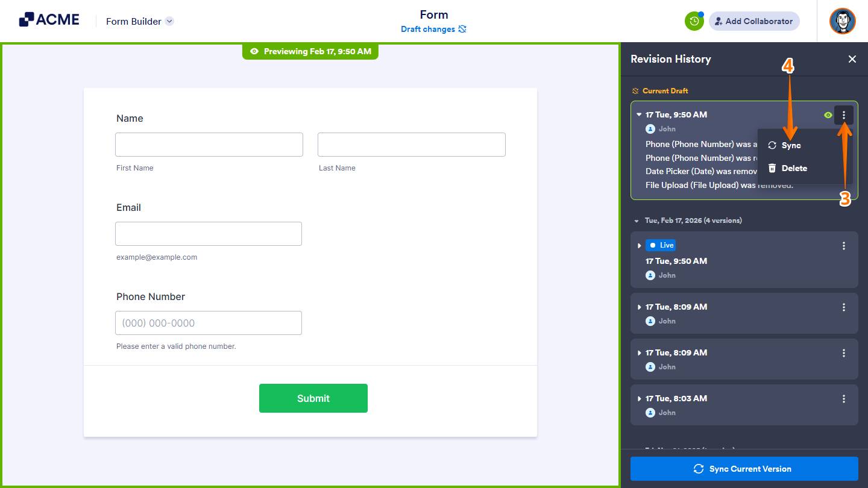The image size is (868, 488).
Task: Expand the 8:03 AM revision
Action: 640,399
